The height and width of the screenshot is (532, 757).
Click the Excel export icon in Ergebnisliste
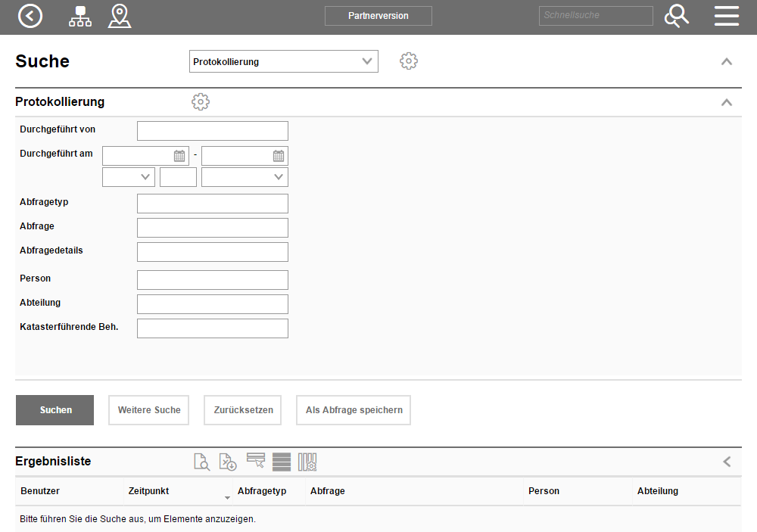pyautogui.click(x=228, y=462)
